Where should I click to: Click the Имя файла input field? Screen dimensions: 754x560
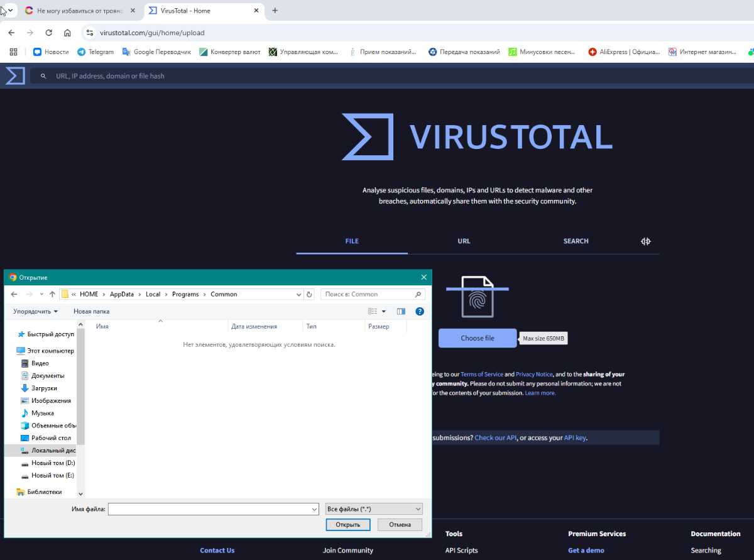(x=212, y=509)
